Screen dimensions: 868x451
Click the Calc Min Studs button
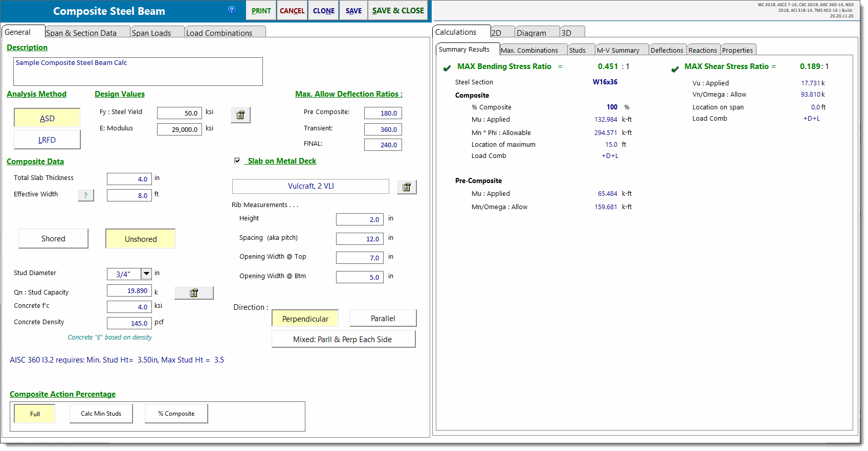101,414
